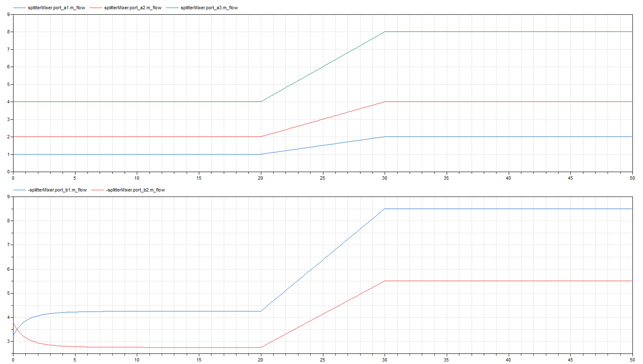Click the splitterMixer.port_a3.m_flow legend label
This screenshot has width=643, height=364.
click(x=209, y=8)
